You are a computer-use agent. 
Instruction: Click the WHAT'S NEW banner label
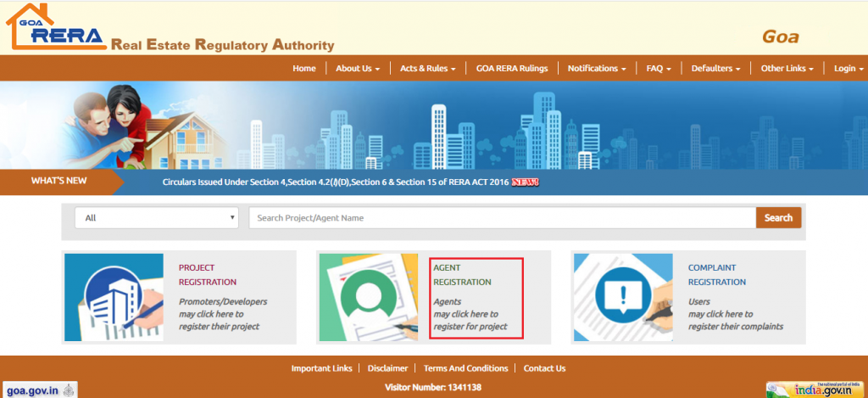pyautogui.click(x=58, y=180)
